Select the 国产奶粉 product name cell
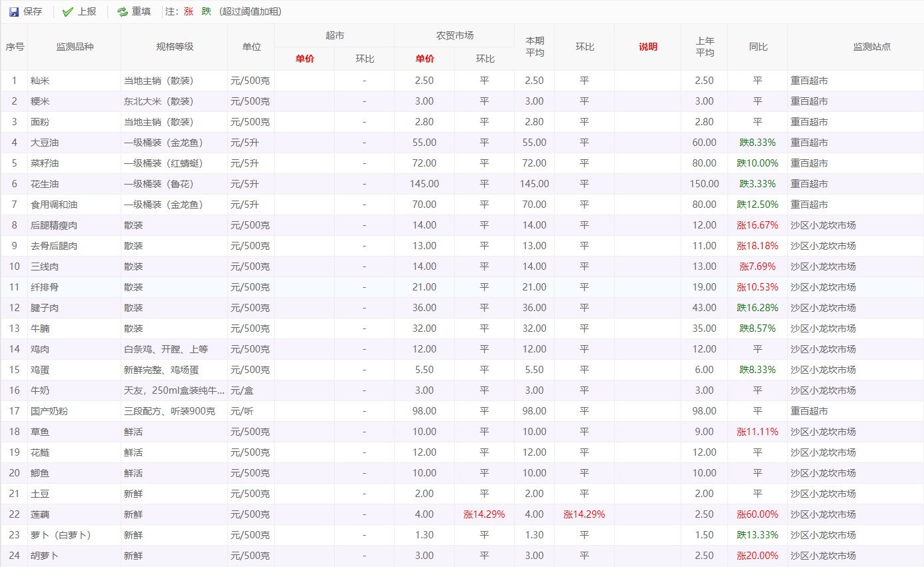This screenshot has width=924, height=567. [x=75, y=411]
